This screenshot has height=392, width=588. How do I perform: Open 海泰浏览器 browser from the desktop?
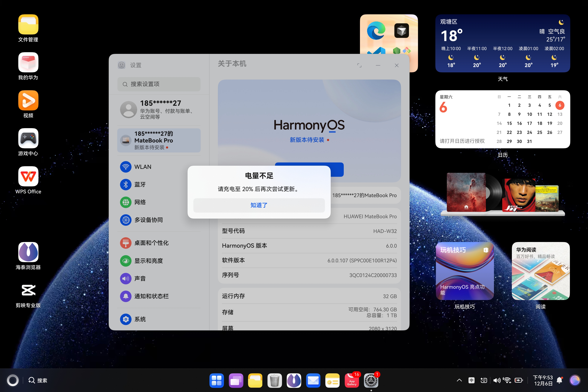pos(28,252)
